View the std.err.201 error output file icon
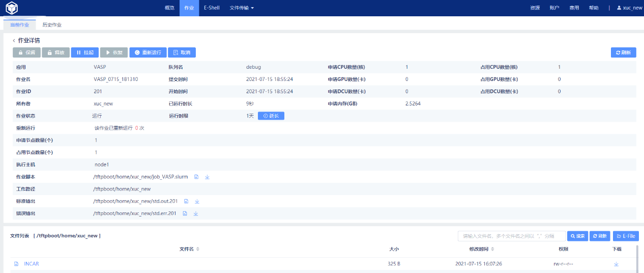Image resolution: width=644 pixels, height=273 pixels. (x=185, y=213)
